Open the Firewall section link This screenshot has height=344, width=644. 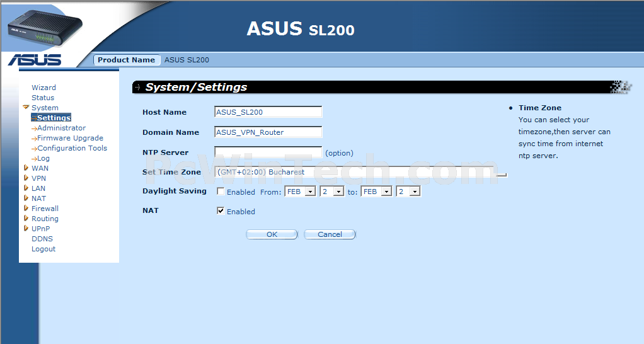pyautogui.click(x=45, y=209)
